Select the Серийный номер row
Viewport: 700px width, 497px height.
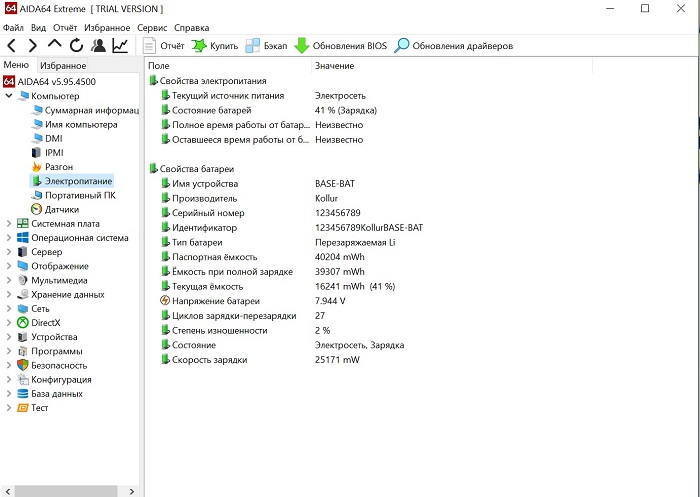261,213
